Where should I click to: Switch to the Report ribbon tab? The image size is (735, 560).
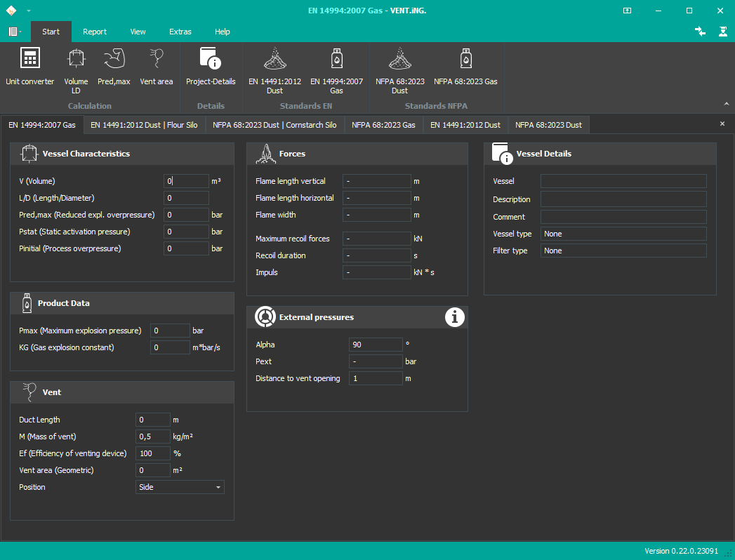coord(95,32)
